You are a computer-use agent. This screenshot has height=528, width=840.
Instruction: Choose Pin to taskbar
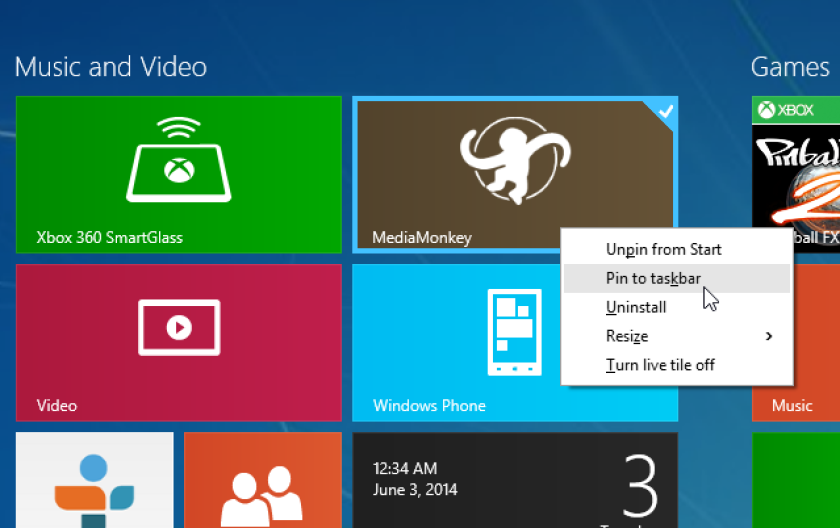(x=677, y=278)
